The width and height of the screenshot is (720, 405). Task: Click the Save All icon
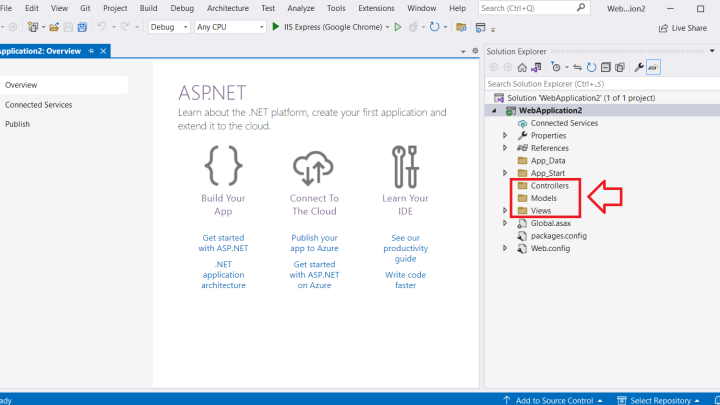(x=82, y=27)
